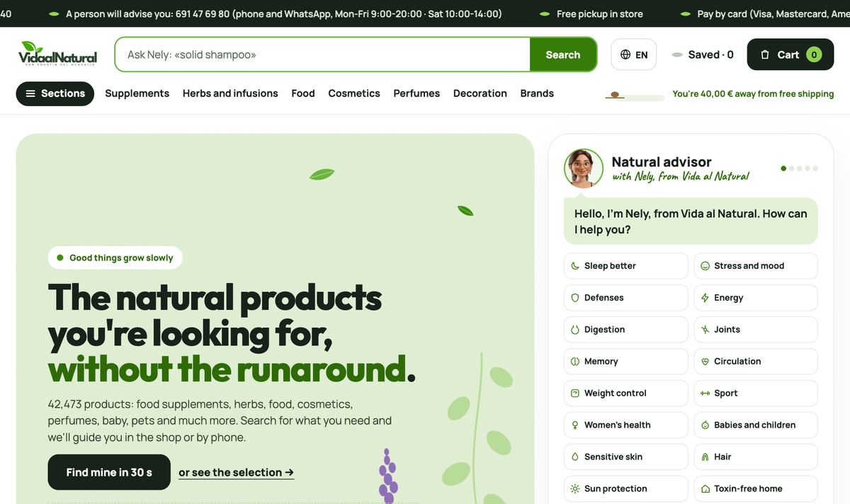Open the Decoration category
The width and height of the screenshot is (850, 504).
[480, 93]
